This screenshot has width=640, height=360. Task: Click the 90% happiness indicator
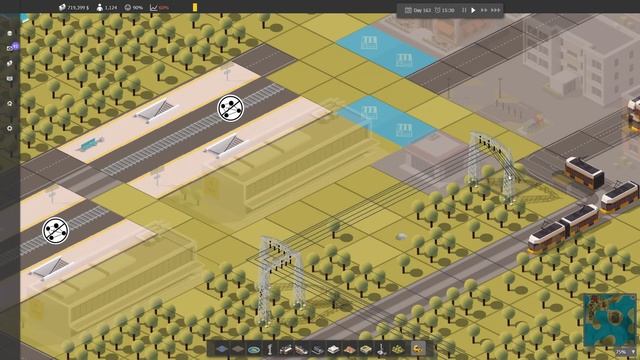coord(133,7)
